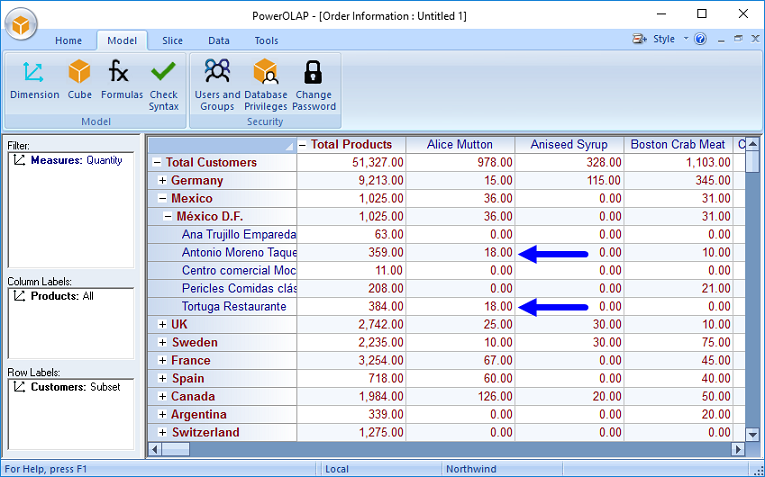Select the Antonio Moreno Taque row label
The height and width of the screenshot is (477, 765).
[222, 253]
